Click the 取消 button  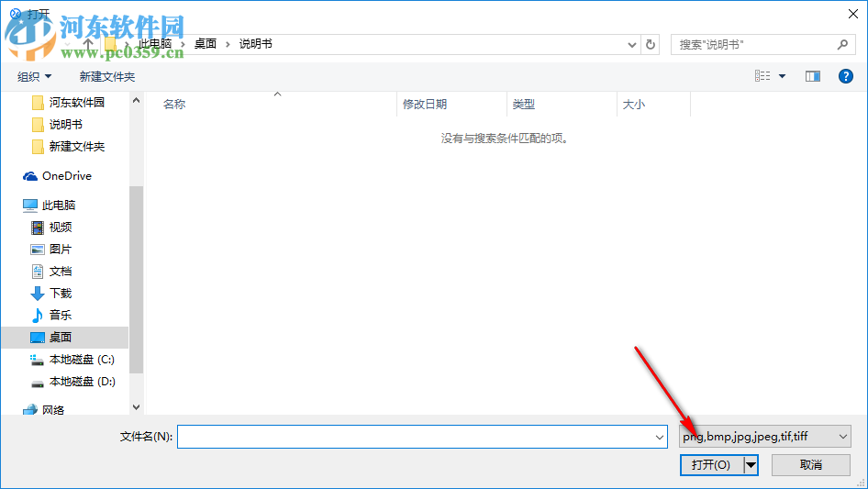point(811,465)
